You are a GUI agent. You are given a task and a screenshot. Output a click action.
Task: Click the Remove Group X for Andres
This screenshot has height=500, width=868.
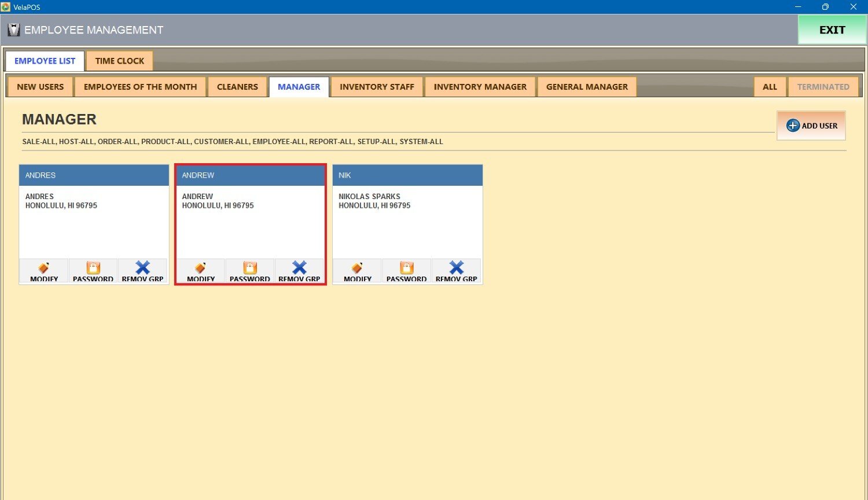[142, 270]
